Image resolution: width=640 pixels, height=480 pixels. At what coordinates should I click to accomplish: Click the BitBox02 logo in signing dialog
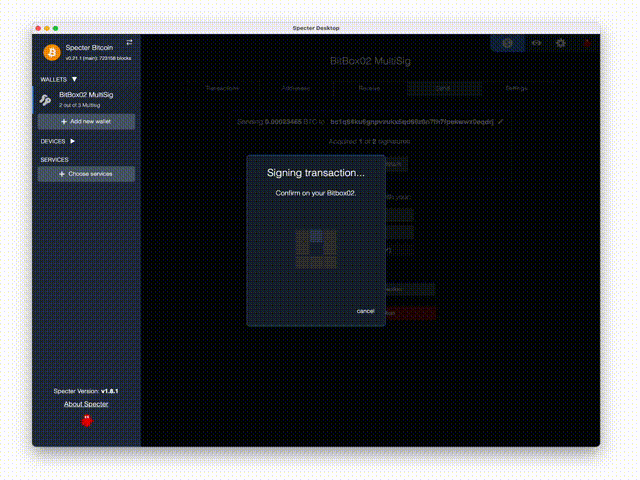pos(316,249)
